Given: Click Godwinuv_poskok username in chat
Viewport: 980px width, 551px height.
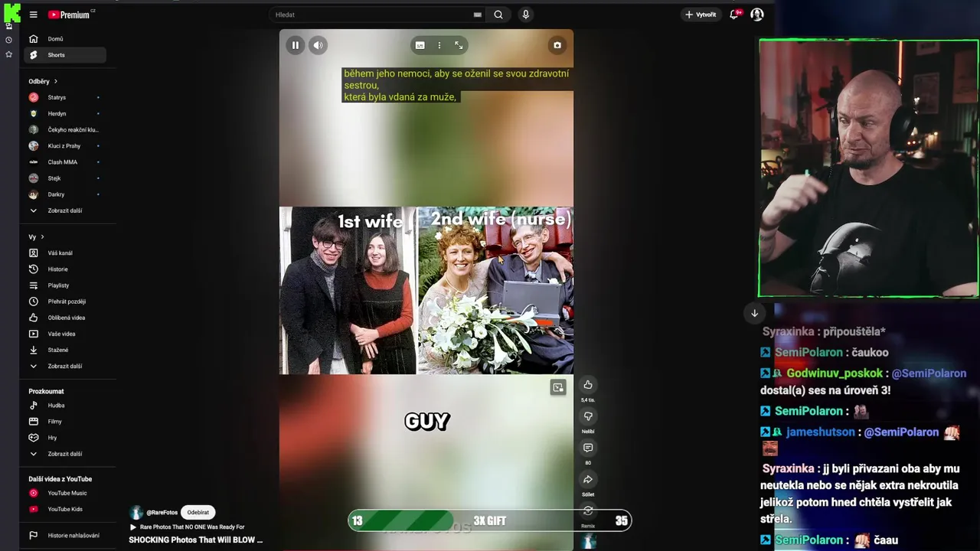Looking at the screenshot, I should click(x=835, y=373).
